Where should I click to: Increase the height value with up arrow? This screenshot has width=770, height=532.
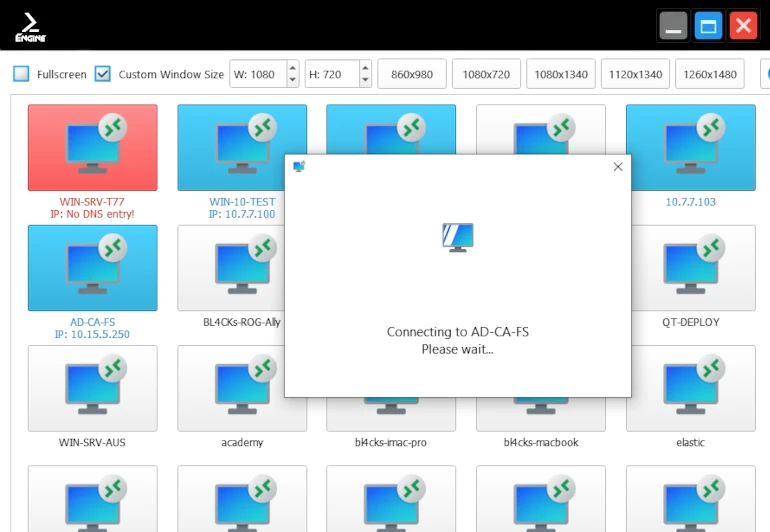tap(365, 68)
